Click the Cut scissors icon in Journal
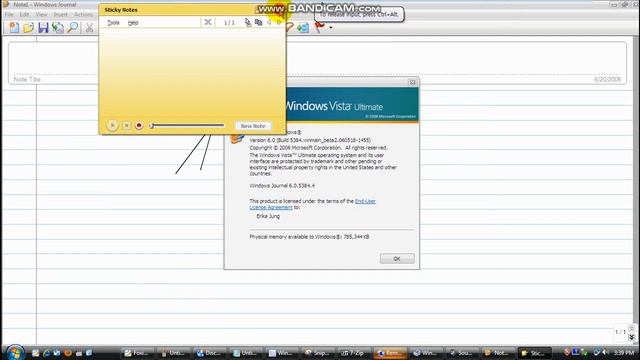The width and height of the screenshot is (640, 360). click(89, 27)
